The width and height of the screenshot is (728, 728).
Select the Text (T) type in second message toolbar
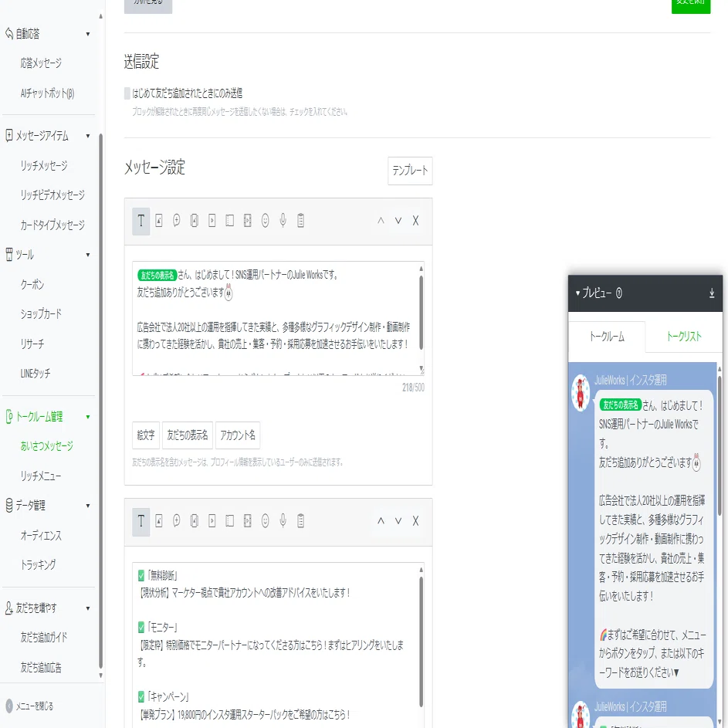pos(141,521)
